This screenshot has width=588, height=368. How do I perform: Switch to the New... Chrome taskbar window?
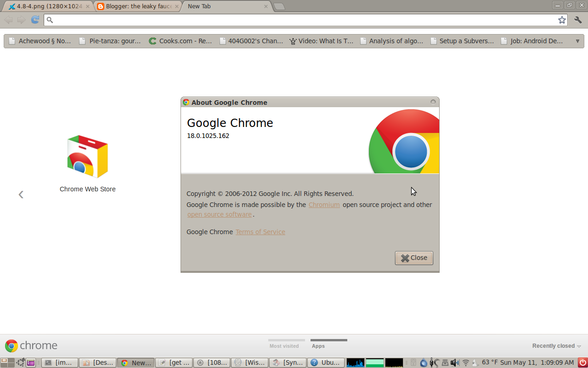[136, 362]
